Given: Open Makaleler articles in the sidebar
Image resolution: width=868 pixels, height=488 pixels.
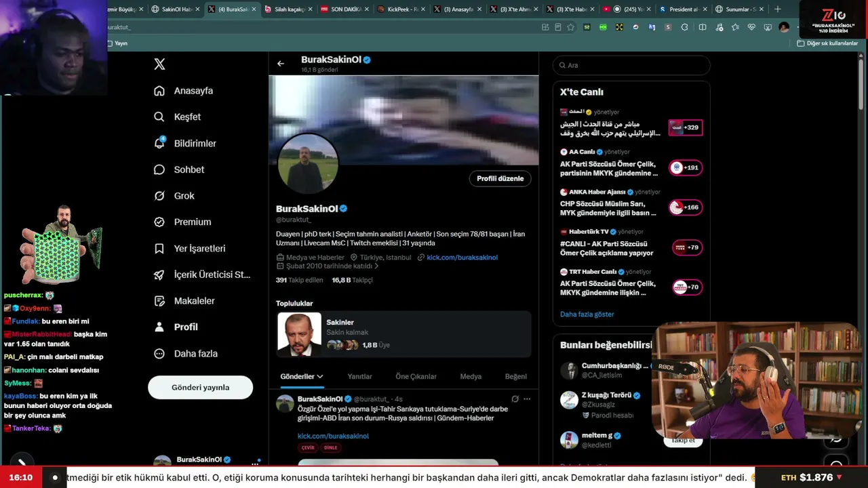Looking at the screenshot, I should point(184,300).
